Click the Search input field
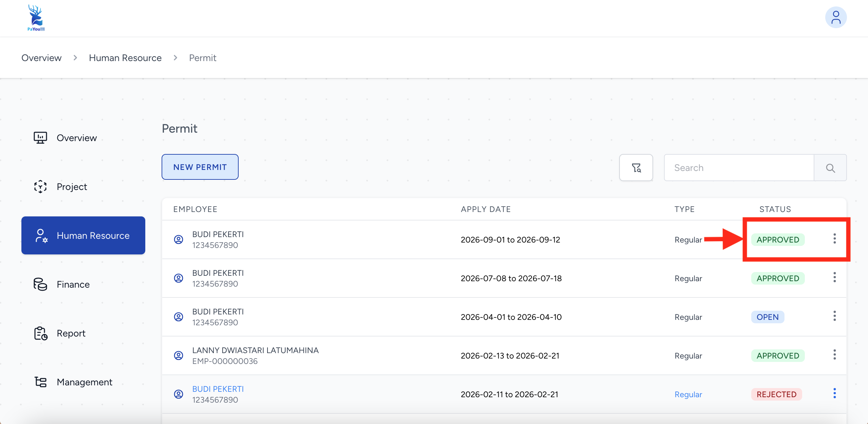The height and width of the screenshot is (424, 868). 739,168
